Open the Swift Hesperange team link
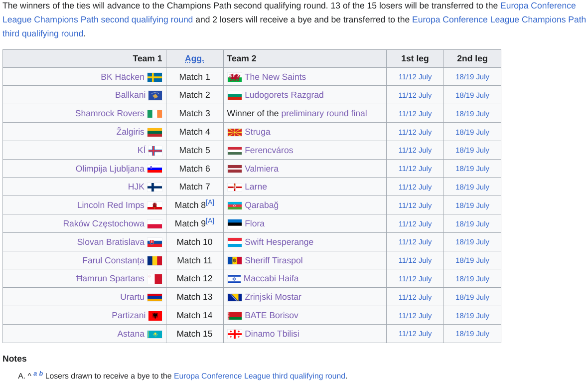The image size is (588, 386). click(x=279, y=242)
